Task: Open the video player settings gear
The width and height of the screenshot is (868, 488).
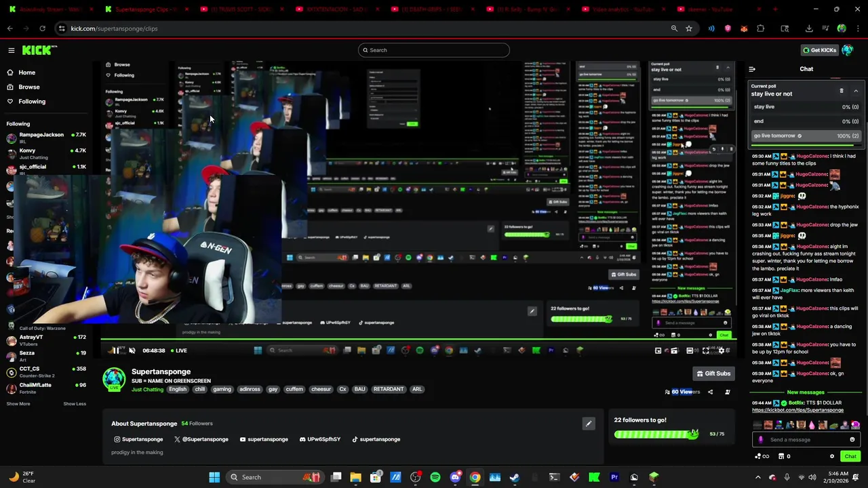Action: point(722,350)
